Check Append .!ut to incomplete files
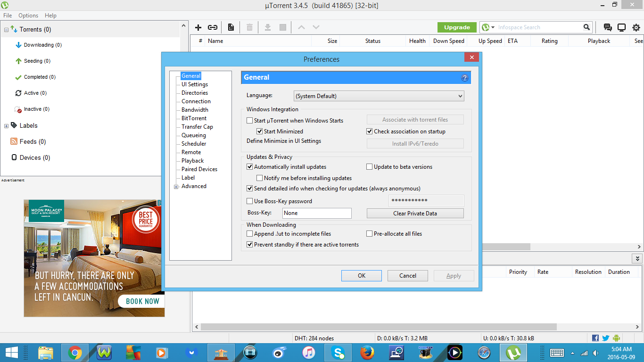This screenshot has height=362, width=644. pyautogui.click(x=250, y=234)
